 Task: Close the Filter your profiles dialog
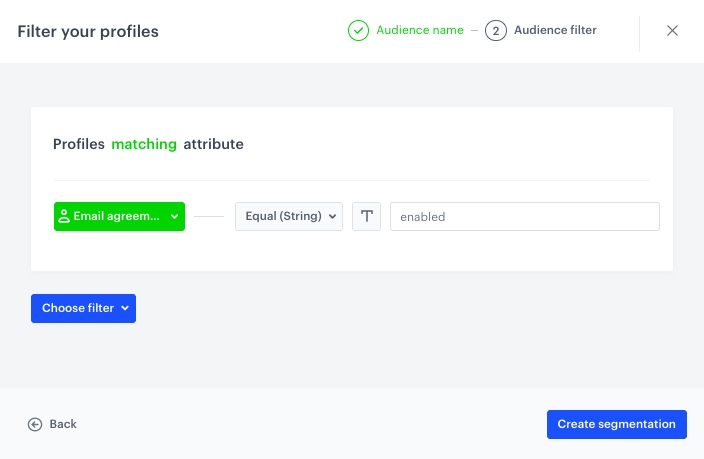672,31
